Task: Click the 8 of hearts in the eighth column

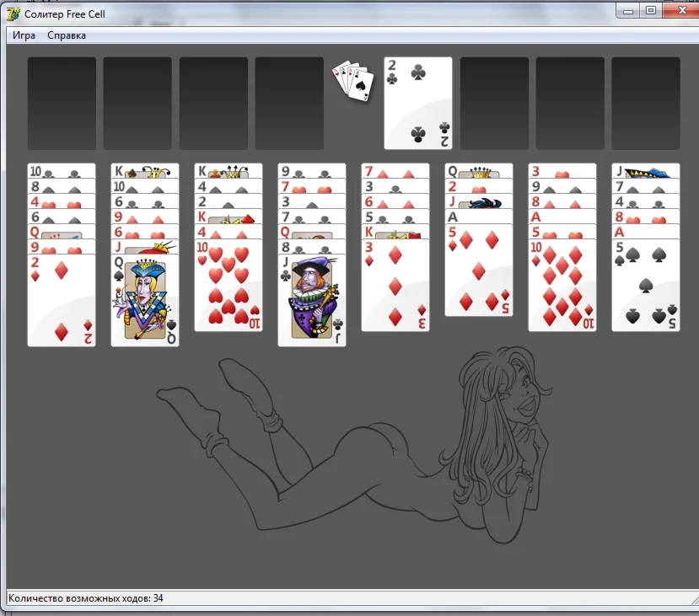Action: click(x=646, y=217)
